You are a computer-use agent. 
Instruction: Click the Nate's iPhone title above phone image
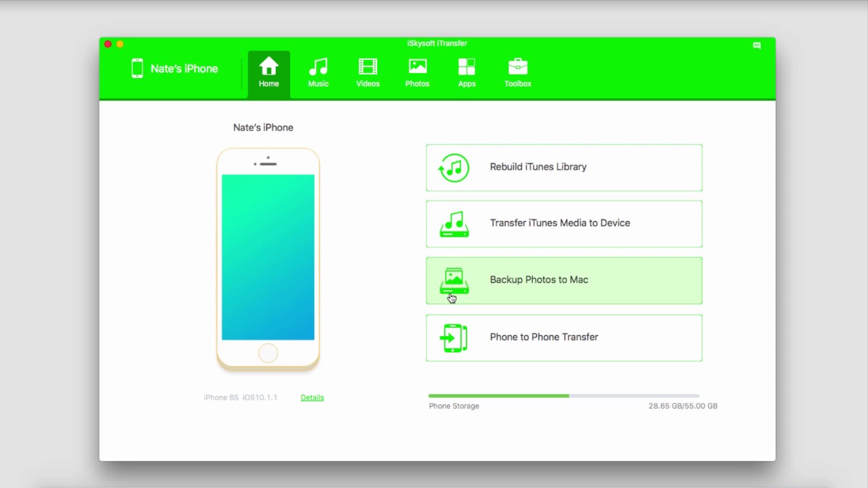click(263, 127)
